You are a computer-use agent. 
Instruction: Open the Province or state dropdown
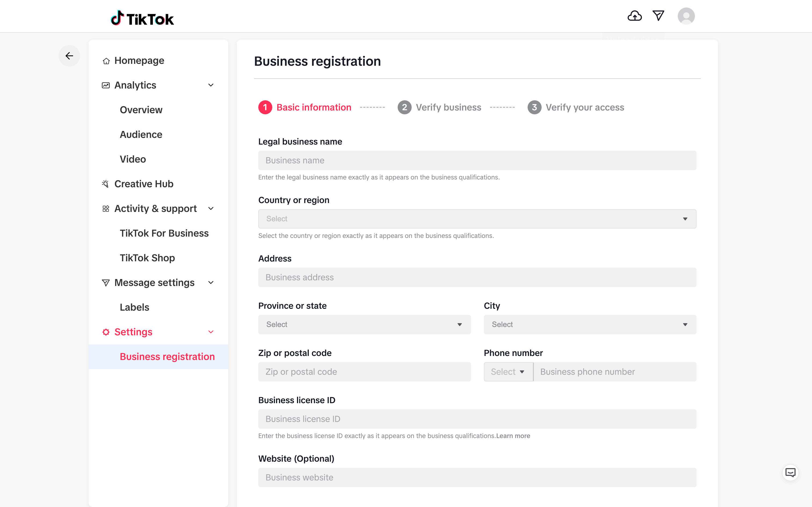pos(364,325)
